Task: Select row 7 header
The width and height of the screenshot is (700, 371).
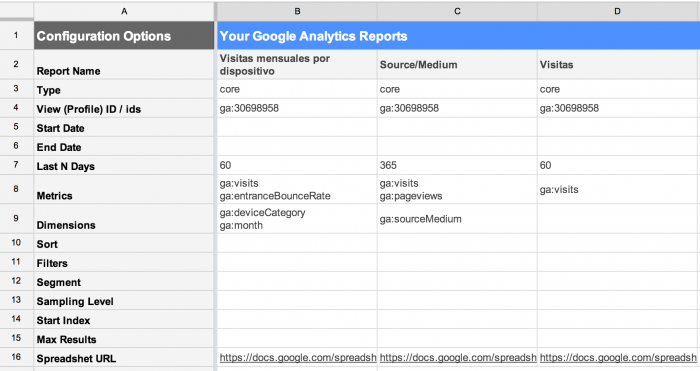Action: point(17,165)
